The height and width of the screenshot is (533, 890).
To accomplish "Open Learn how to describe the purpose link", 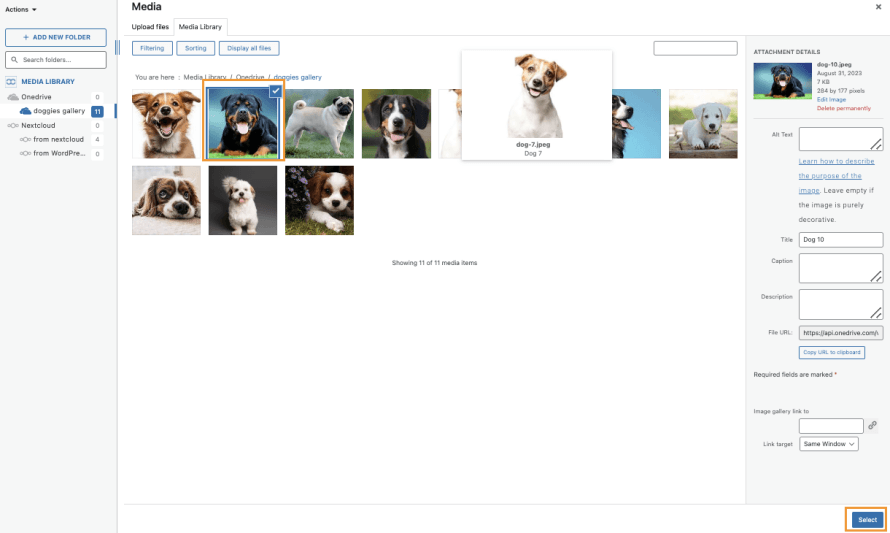I will click(x=836, y=175).
